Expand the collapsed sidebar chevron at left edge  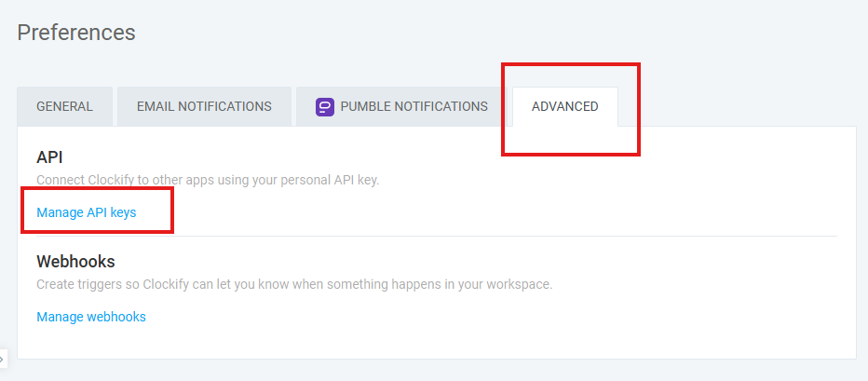tap(3, 359)
